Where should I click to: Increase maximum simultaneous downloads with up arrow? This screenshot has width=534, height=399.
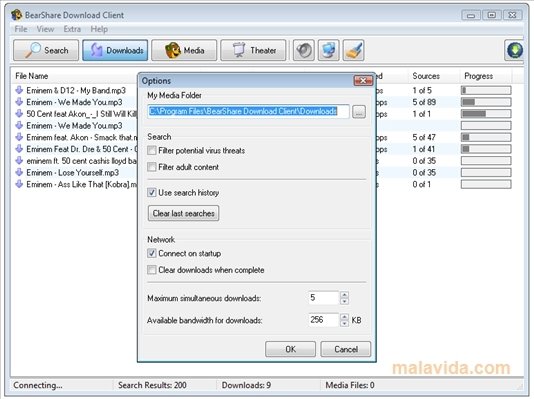pos(344,295)
